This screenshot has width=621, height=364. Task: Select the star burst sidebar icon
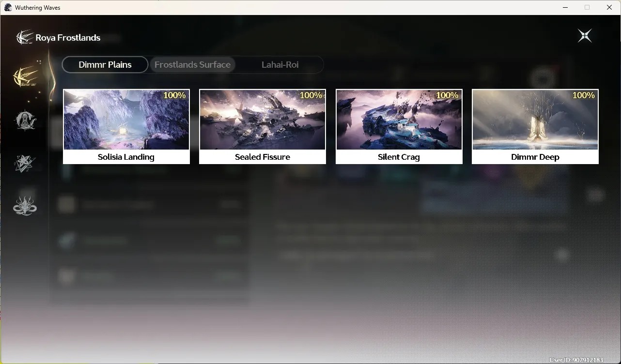pyautogui.click(x=25, y=164)
